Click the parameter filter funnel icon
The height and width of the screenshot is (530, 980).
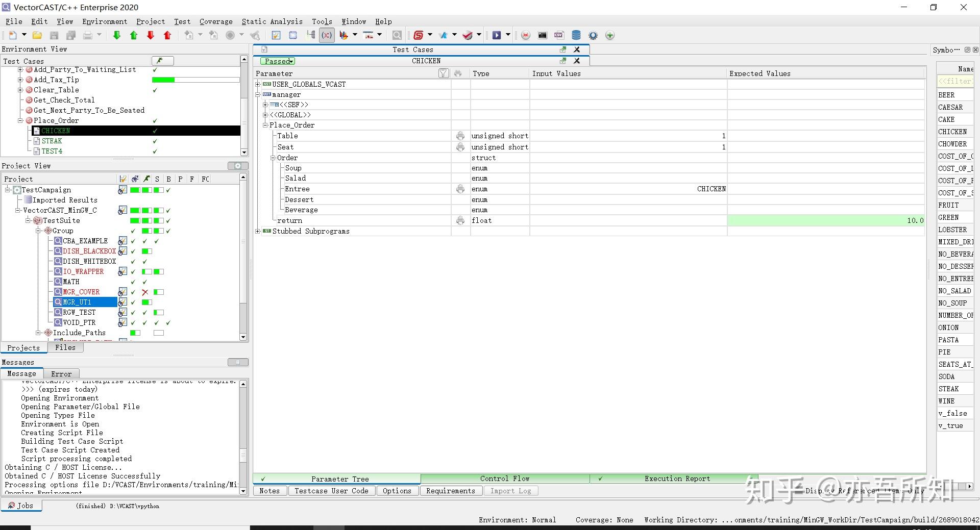tap(444, 73)
